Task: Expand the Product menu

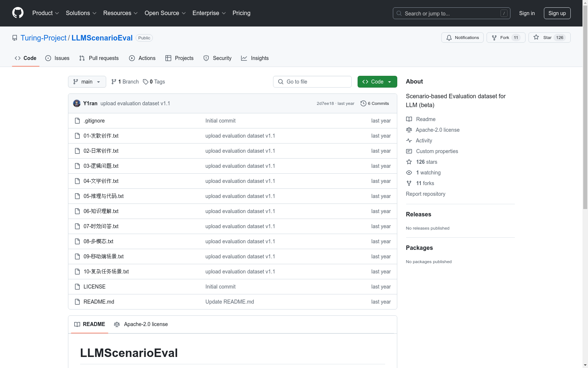Action: click(46, 13)
